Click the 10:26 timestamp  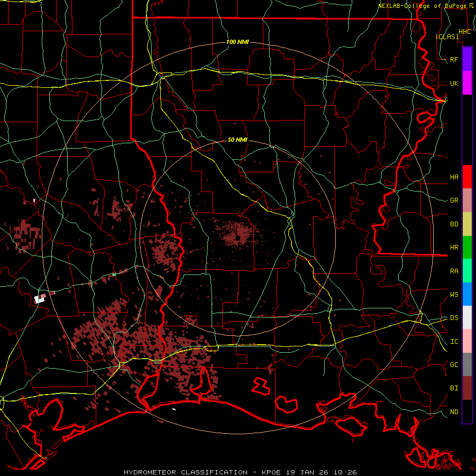coord(346,472)
